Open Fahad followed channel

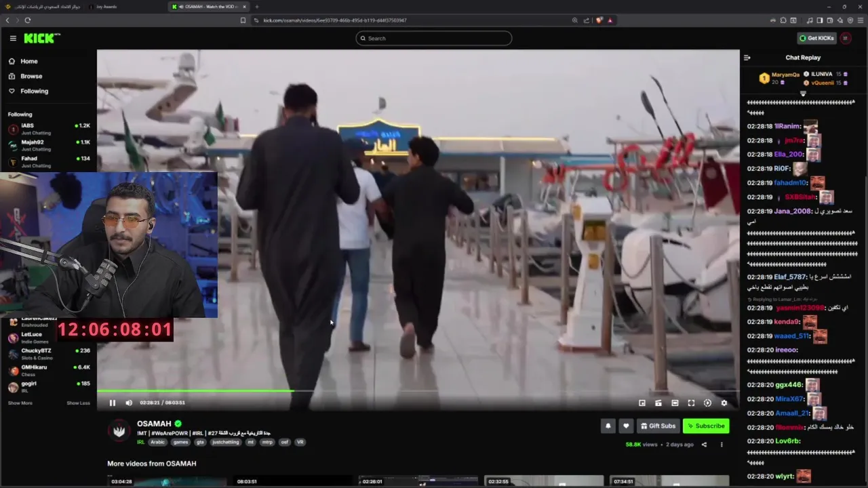(49, 161)
